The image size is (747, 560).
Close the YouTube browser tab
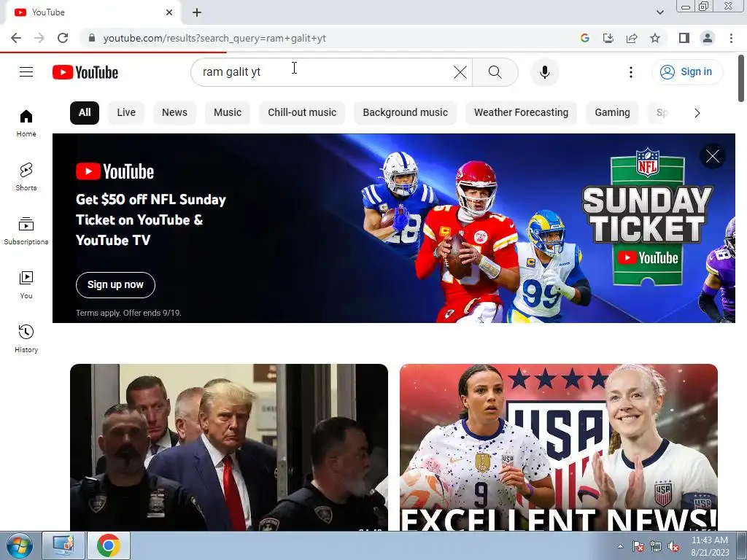169,12
